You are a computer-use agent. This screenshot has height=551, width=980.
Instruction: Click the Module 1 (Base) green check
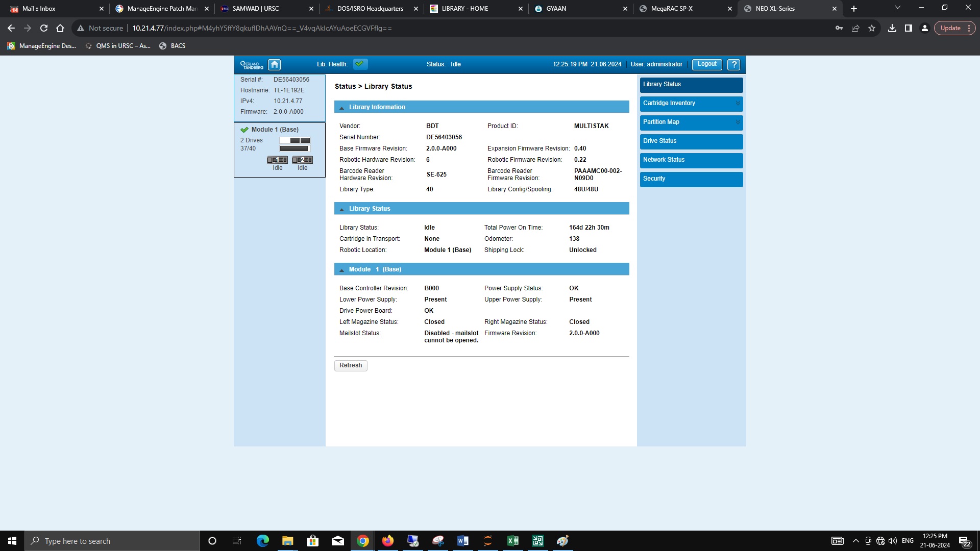[x=244, y=130]
